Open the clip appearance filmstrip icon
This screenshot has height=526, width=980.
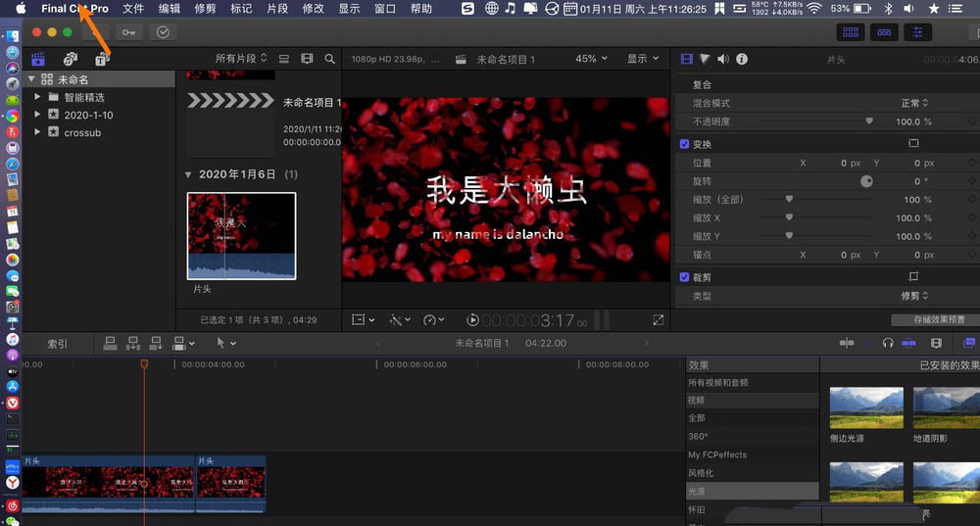(x=307, y=59)
